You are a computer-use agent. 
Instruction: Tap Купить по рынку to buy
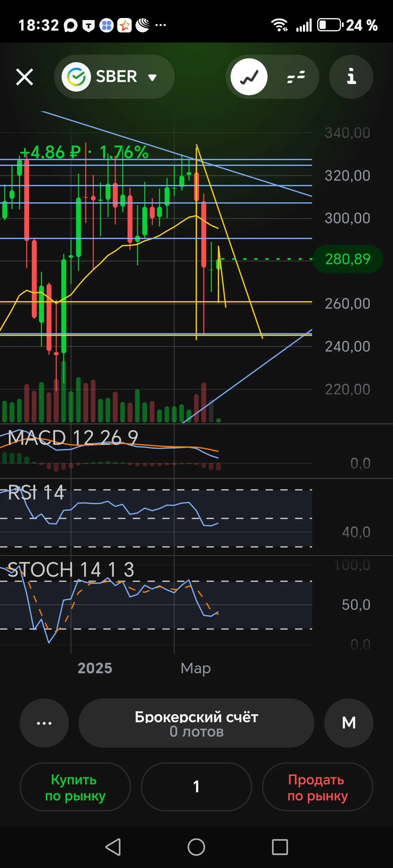[x=75, y=787]
